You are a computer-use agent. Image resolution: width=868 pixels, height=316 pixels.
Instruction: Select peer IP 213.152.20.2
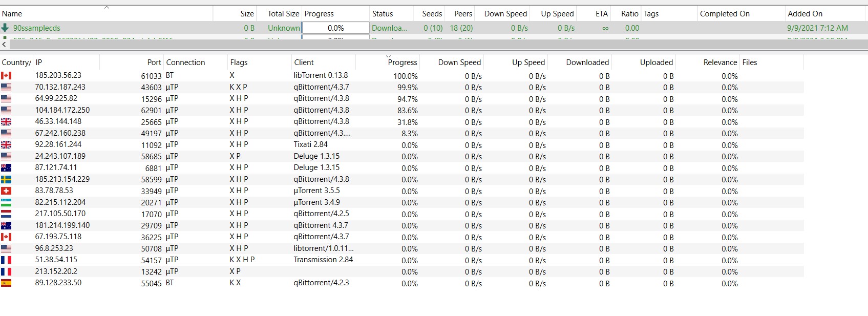(56, 271)
